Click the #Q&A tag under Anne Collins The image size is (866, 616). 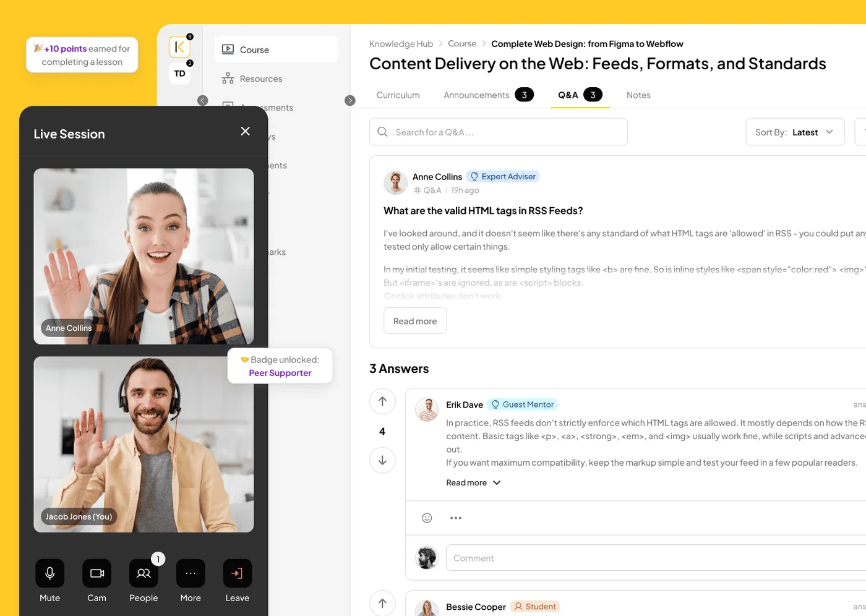click(427, 190)
